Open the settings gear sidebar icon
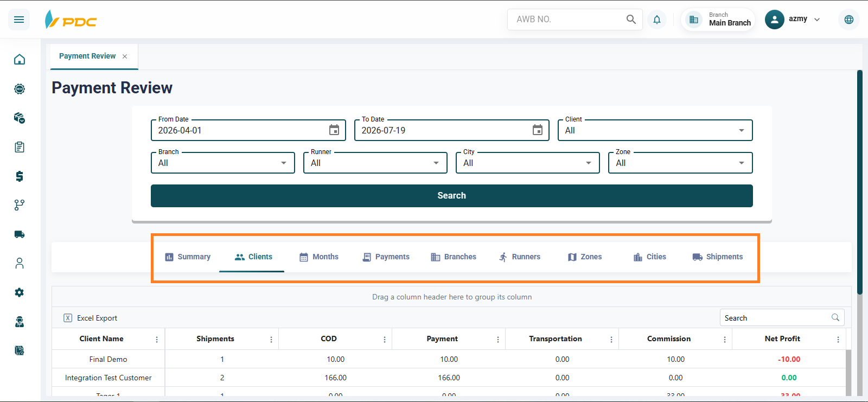This screenshot has height=402, width=868. point(20,292)
